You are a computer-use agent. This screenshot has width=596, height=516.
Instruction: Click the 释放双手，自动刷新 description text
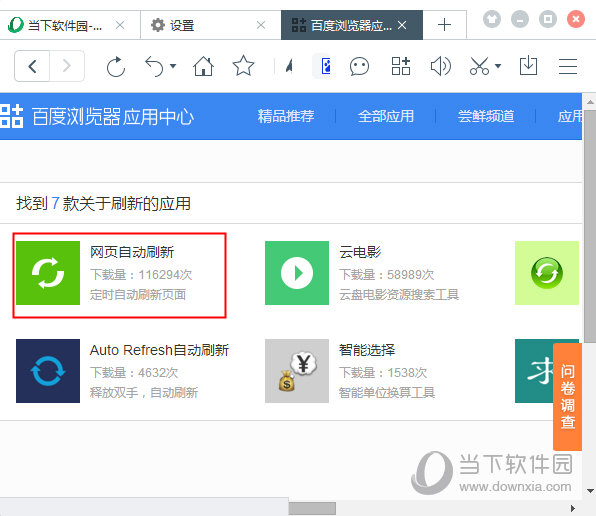pos(144,393)
